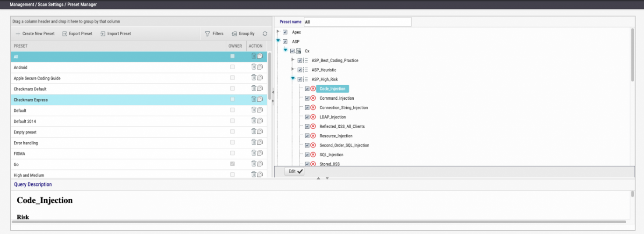This screenshot has width=644, height=234.
Task: Collapse the ASP_High_Risk group arrow
Action: click(293, 79)
